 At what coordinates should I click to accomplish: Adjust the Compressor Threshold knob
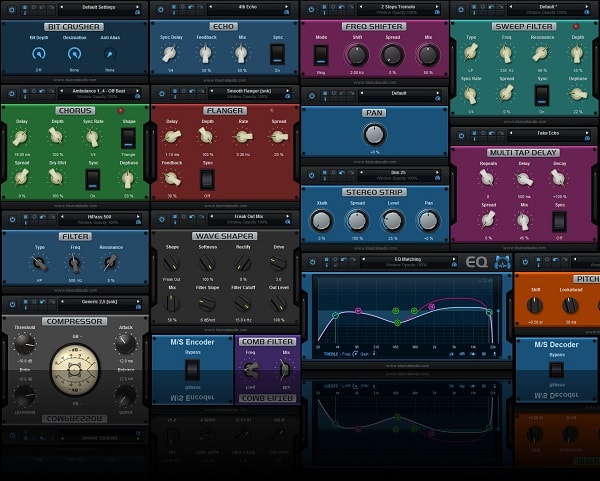(x=25, y=344)
